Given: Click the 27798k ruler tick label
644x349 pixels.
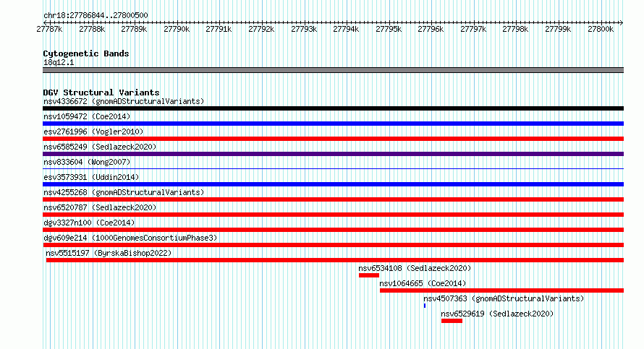Looking at the screenshot, I should click(x=515, y=29).
